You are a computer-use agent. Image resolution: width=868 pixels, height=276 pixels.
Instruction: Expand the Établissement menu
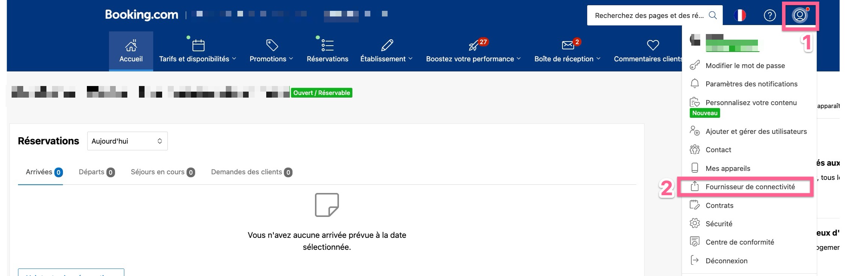pyautogui.click(x=386, y=59)
